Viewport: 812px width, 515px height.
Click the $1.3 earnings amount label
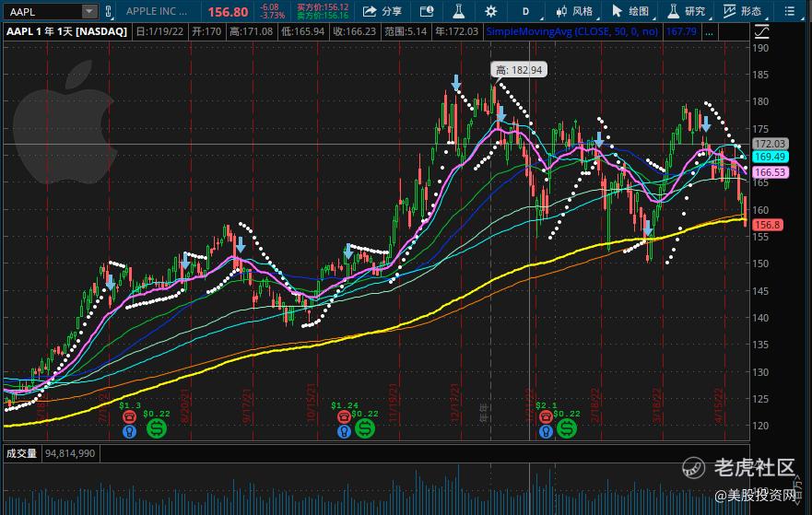(130, 405)
